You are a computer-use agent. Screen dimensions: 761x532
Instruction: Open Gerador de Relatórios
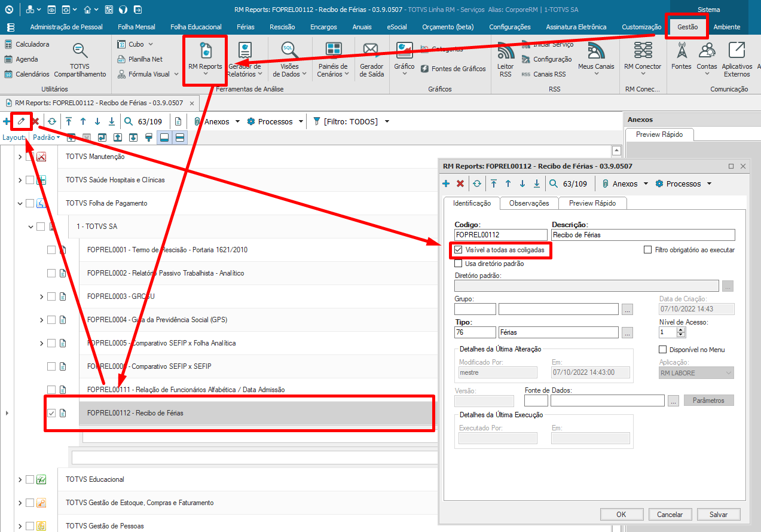[x=245, y=60]
